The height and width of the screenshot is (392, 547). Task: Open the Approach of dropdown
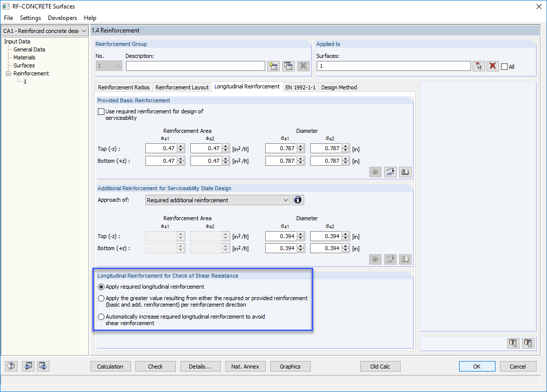(285, 200)
